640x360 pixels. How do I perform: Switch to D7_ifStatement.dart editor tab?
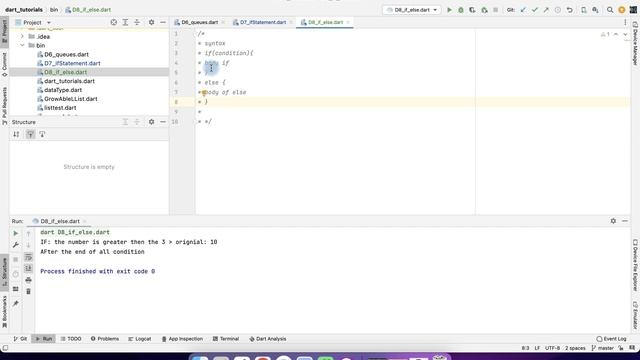[262, 22]
